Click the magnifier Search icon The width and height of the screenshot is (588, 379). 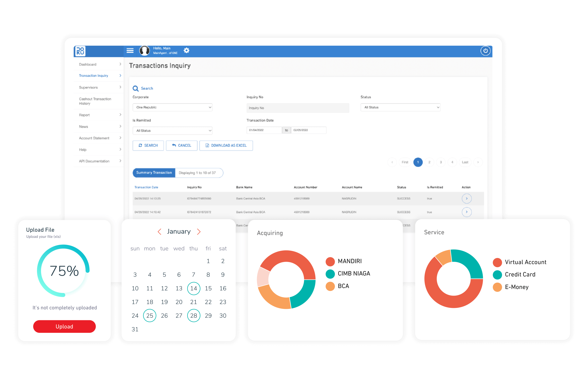(x=135, y=88)
